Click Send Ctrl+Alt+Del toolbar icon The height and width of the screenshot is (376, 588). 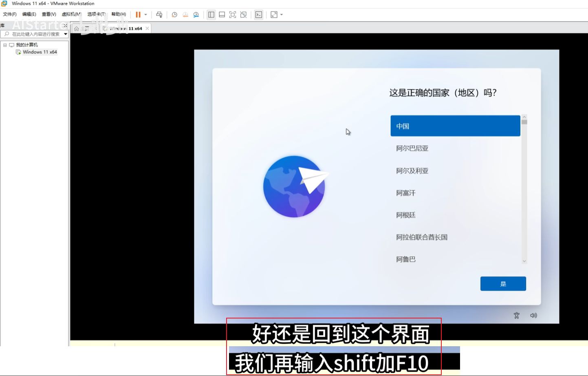click(159, 15)
